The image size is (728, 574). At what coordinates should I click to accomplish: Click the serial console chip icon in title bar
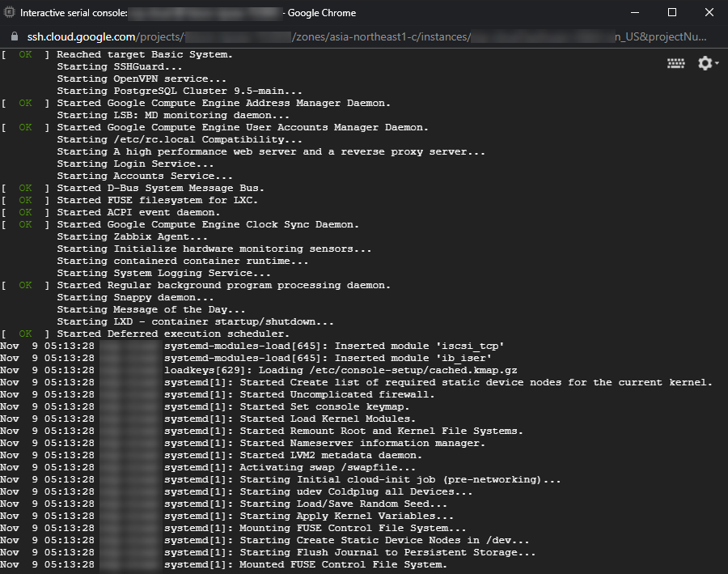9,13
